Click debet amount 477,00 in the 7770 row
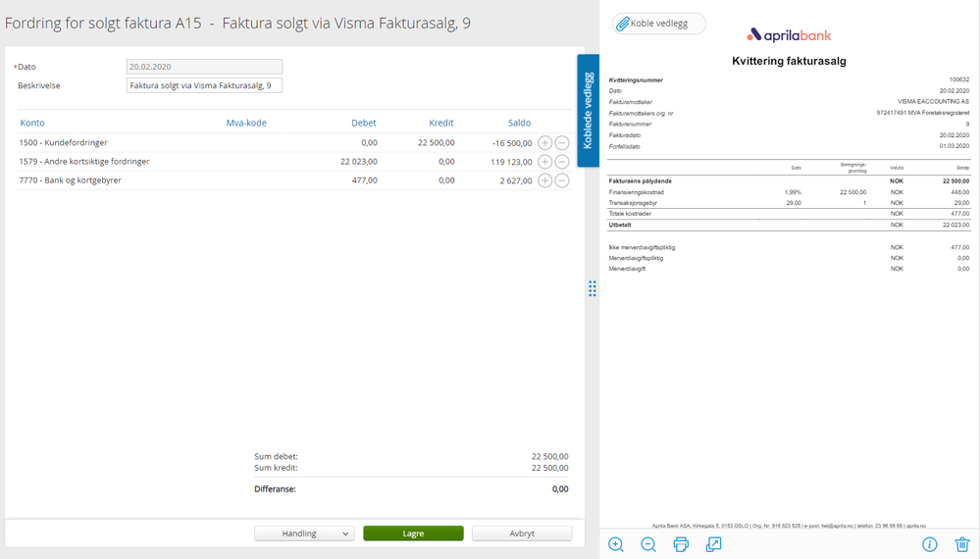 point(364,179)
